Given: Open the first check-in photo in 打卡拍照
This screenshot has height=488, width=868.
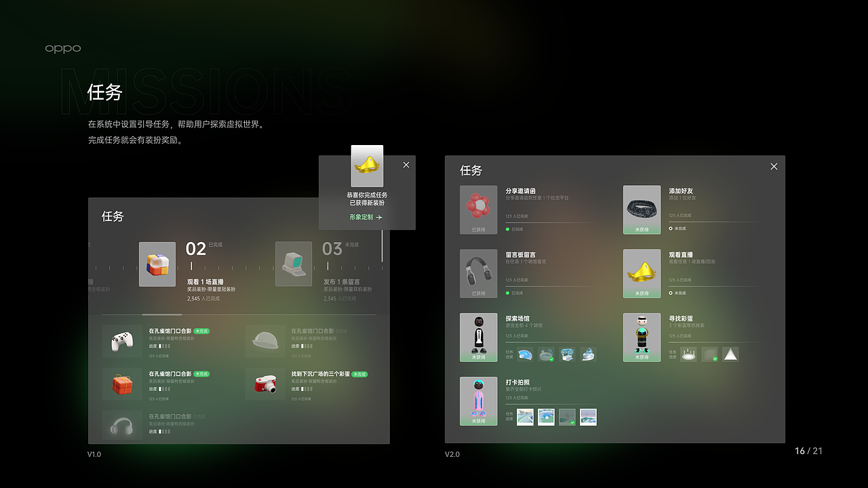Looking at the screenshot, I should pos(525,417).
